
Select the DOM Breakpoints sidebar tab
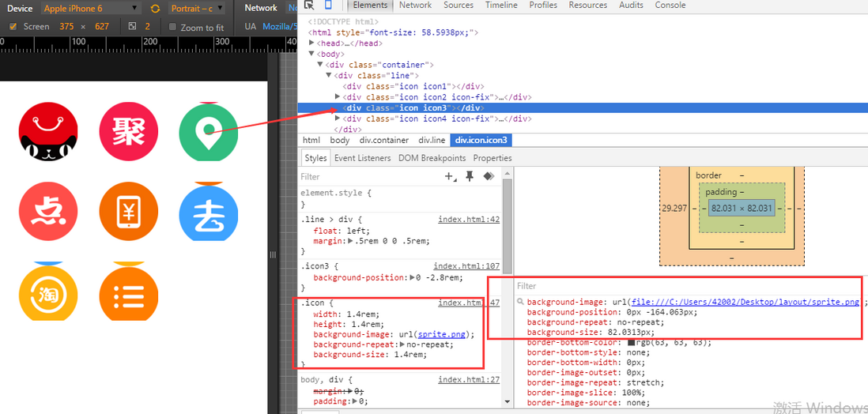432,158
